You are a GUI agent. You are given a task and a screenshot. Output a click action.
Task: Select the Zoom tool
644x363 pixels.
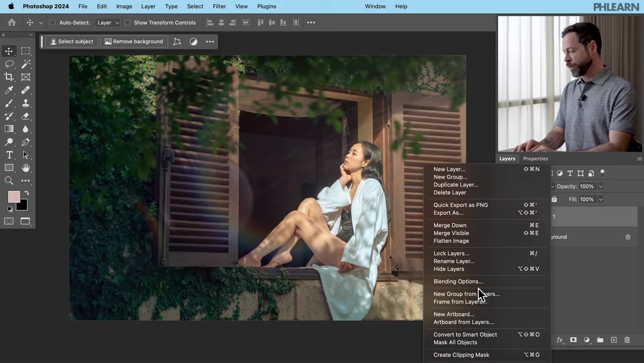point(9,181)
